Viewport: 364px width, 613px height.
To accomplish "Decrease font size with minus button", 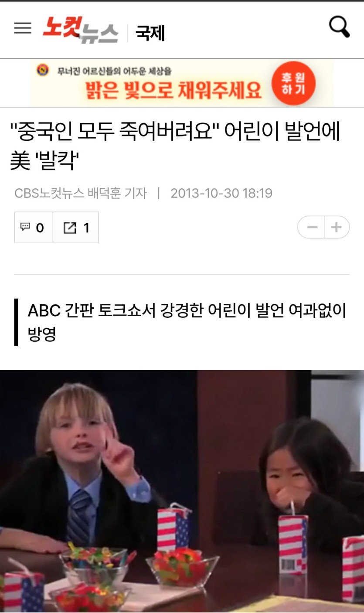I will tap(312, 227).
